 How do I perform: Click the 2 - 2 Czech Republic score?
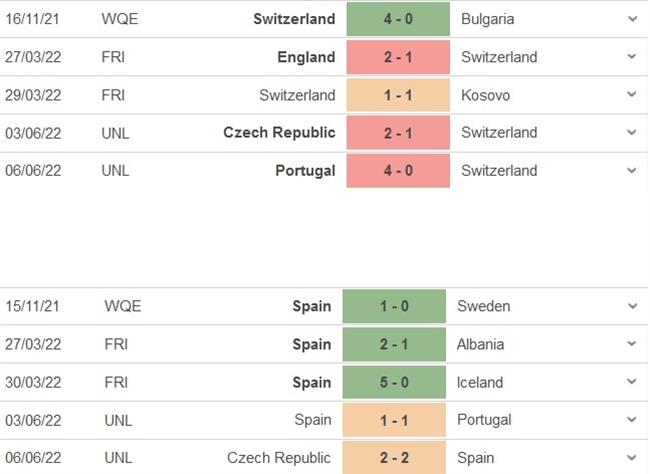(394, 458)
